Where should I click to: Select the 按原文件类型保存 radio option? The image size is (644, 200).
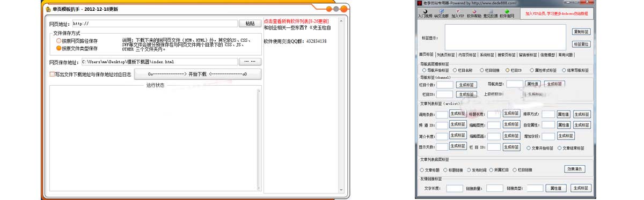click(x=77, y=48)
